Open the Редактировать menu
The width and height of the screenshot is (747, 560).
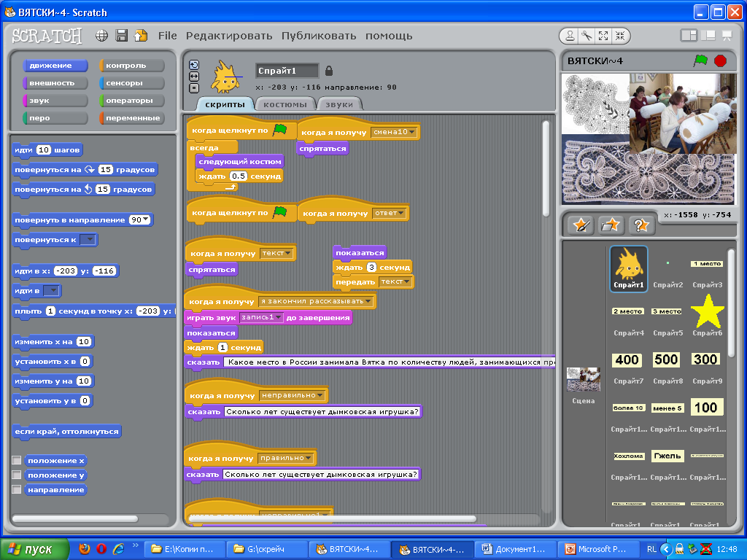coord(229,36)
